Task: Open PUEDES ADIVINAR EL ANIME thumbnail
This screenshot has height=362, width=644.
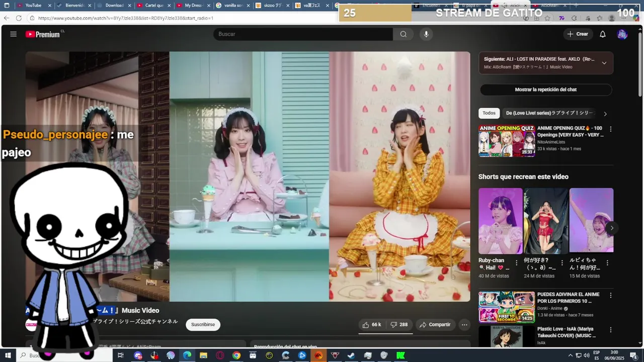Action: (507, 307)
